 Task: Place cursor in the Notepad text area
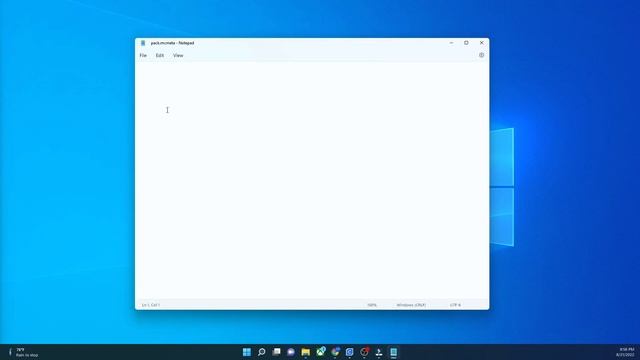tap(312, 181)
